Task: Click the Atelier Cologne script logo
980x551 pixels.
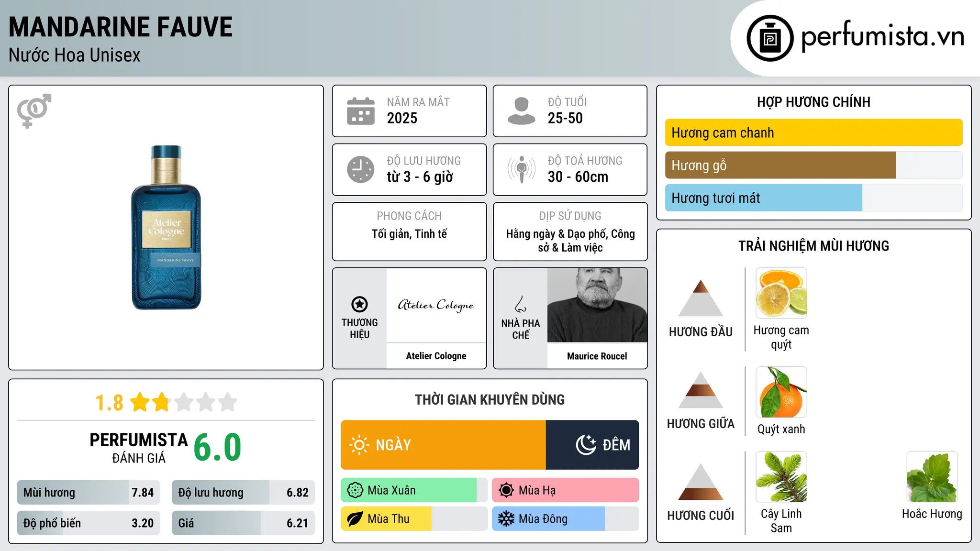Action: coord(436,305)
